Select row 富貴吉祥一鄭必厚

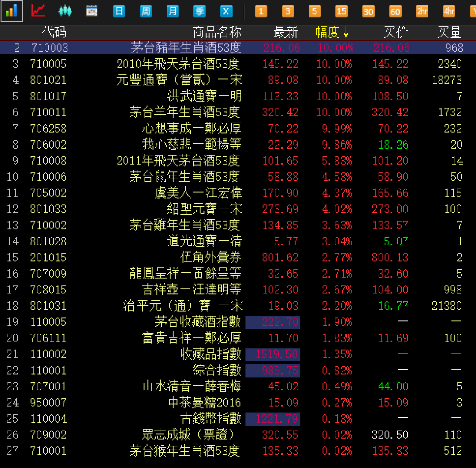tap(238, 338)
